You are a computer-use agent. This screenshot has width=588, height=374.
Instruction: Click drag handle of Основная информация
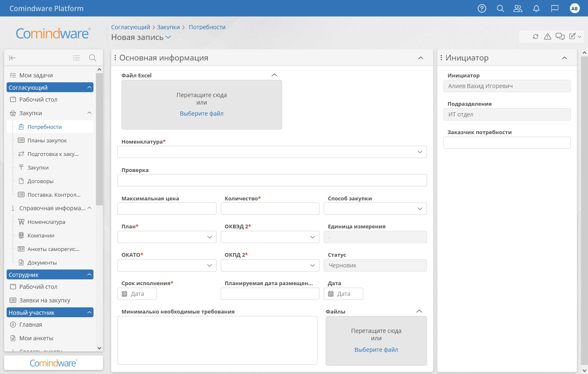[x=115, y=58]
